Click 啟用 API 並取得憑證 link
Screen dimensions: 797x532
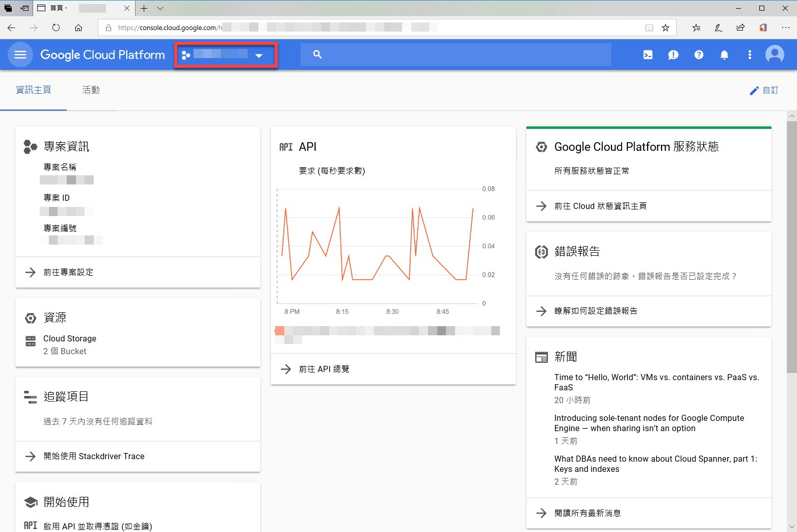tap(98, 526)
